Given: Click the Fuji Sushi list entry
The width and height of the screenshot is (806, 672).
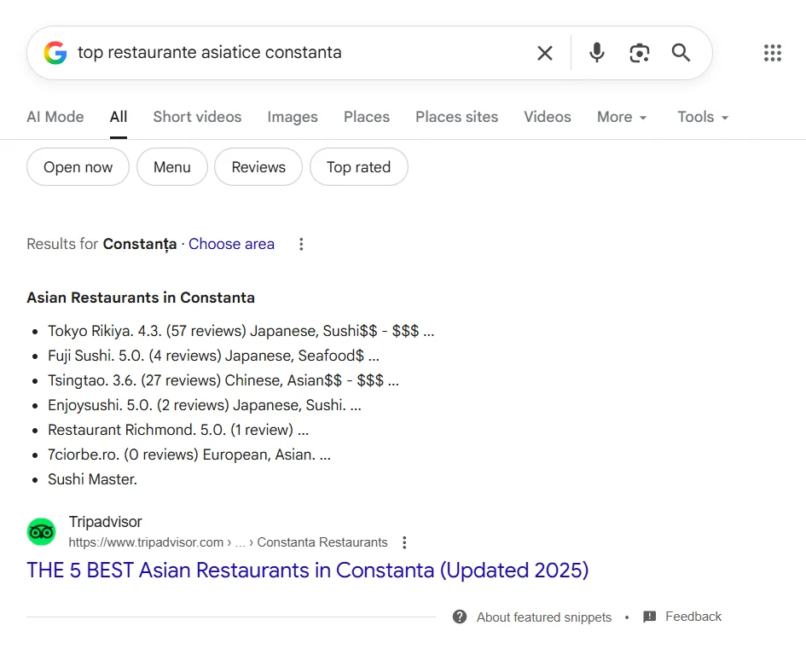Looking at the screenshot, I should pos(213,356).
